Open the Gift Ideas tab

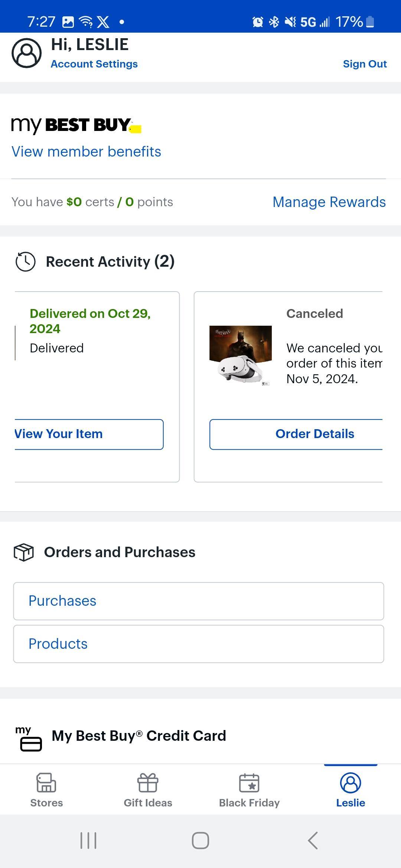click(x=148, y=789)
